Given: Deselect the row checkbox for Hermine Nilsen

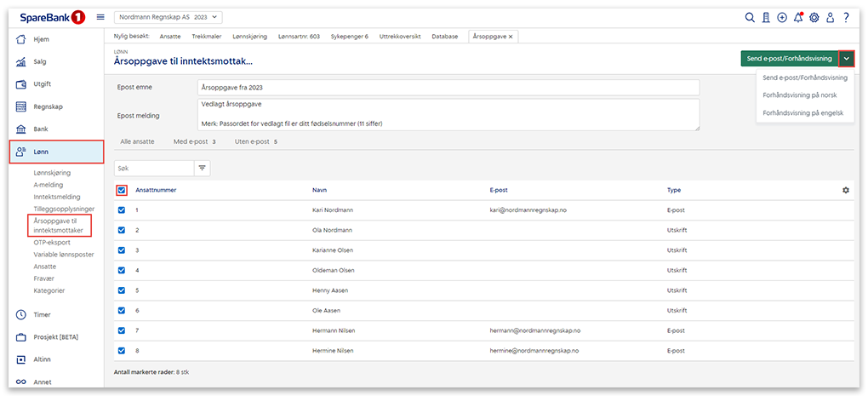Looking at the screenshot, I should 122,351.
